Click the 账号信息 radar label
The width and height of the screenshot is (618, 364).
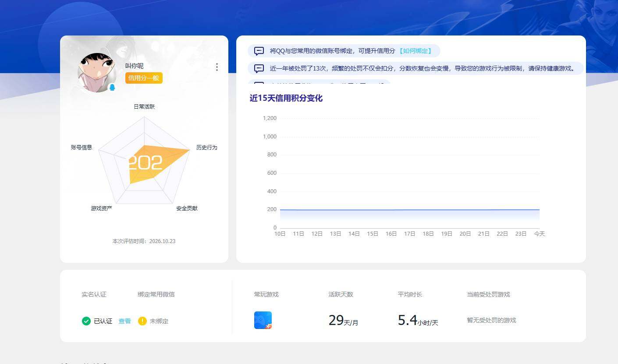pyautogui.click(x=82, y=148)
